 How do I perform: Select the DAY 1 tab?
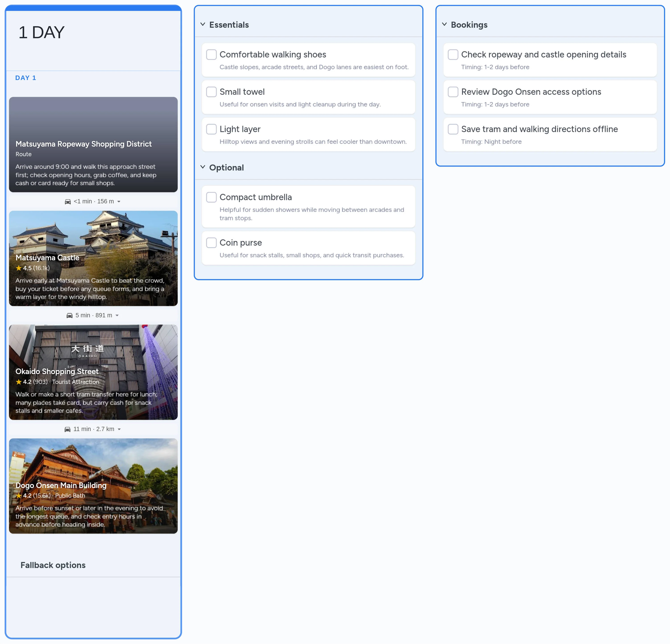pos(26,78)
